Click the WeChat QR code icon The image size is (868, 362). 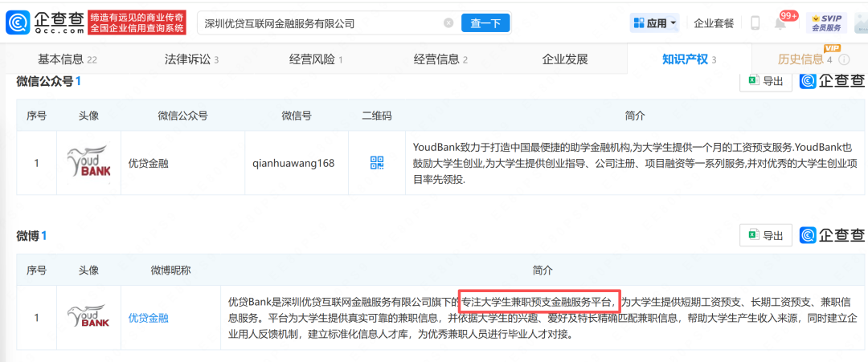coord(377,163)
